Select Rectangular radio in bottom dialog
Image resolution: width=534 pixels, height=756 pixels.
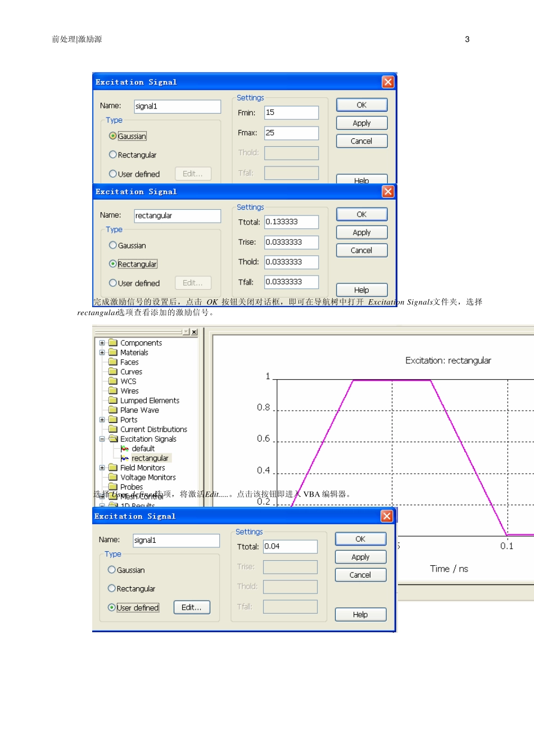(x=112, y=588)
